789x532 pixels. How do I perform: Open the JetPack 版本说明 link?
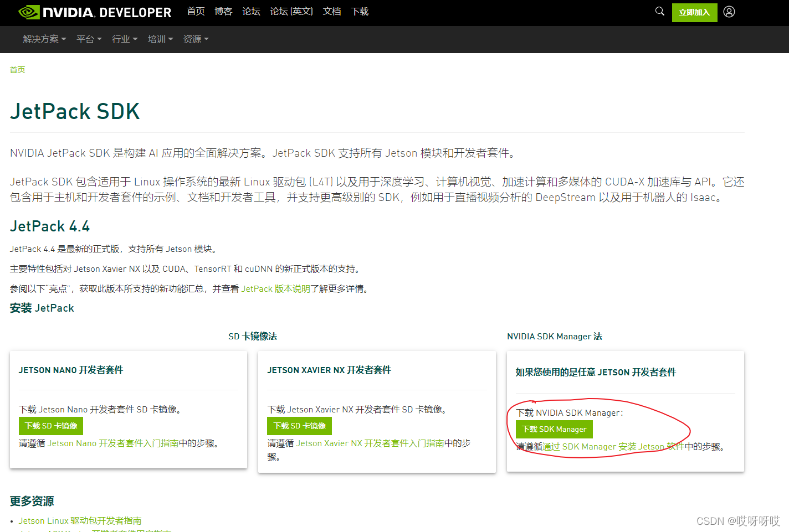[275, 289]
